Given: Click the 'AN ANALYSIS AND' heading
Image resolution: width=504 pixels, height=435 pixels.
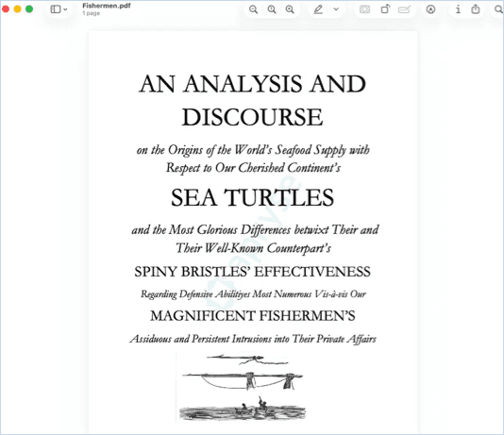Looking at the screenshot, I should click(252, 84).
